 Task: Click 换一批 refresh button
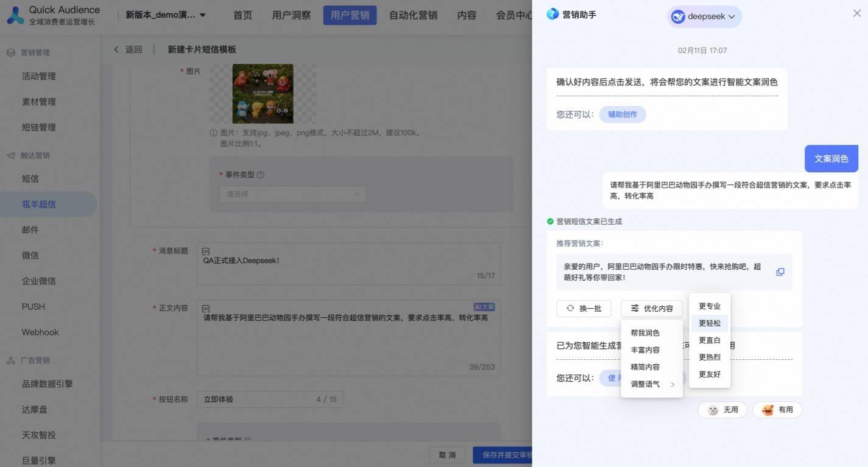584,309
